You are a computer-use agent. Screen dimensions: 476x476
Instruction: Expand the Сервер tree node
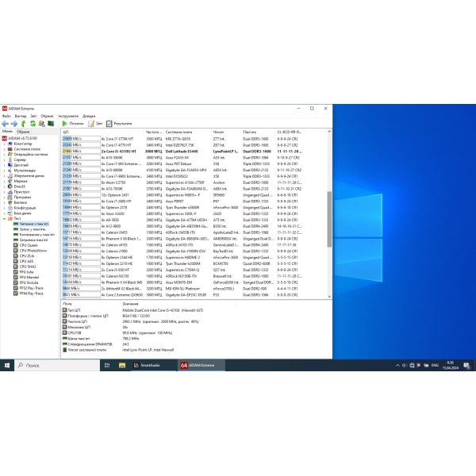coord(4,159)
